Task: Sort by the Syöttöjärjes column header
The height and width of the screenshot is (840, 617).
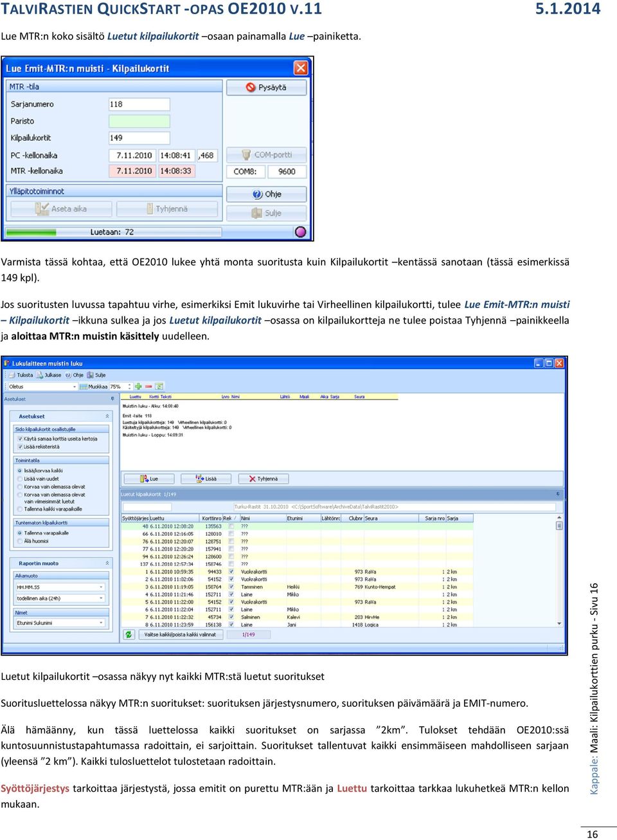Action: 135,518
